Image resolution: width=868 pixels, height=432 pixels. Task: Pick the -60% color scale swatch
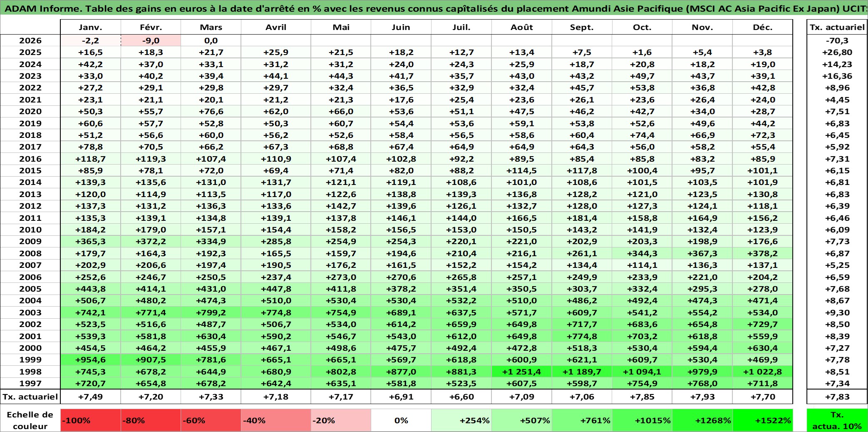pos(211,420)
